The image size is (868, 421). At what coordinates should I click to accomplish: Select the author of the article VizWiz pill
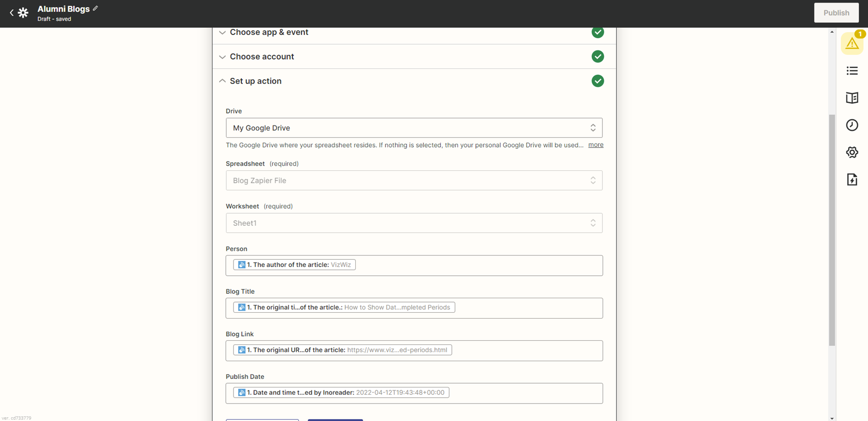pos(294,265)
